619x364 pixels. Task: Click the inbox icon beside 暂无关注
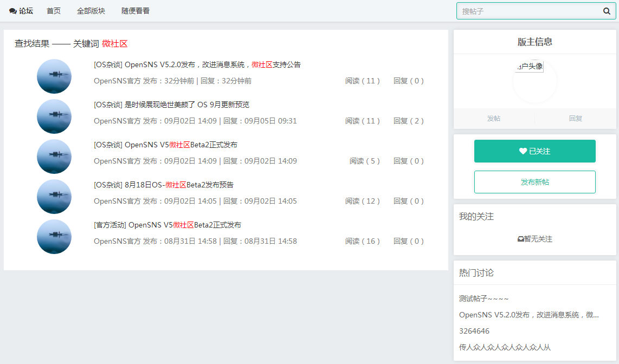click(520, 239)
